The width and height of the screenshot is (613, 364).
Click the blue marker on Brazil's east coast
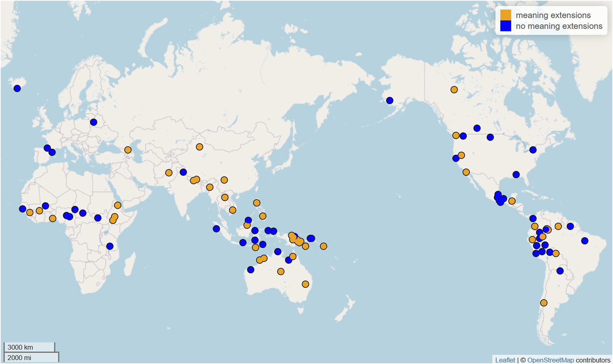point(584,241)
